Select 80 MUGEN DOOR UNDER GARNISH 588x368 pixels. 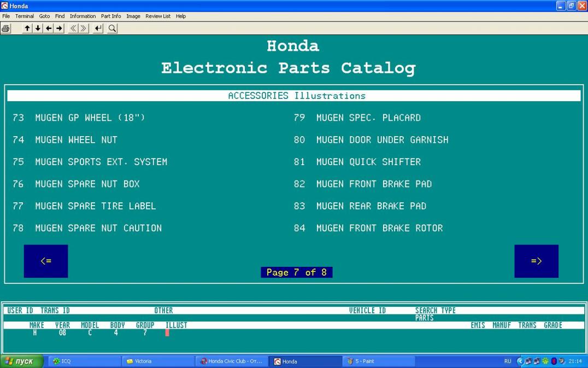(x=371, y=140)
